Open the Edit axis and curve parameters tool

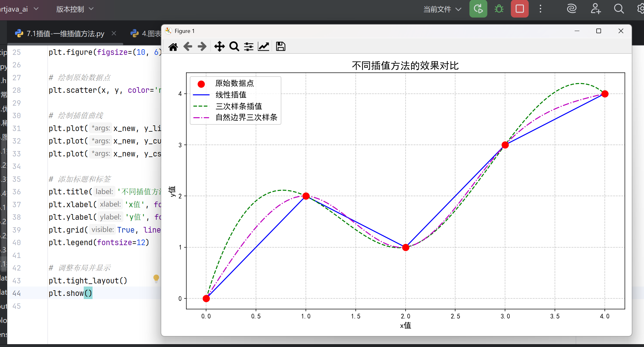pos(263,47)
